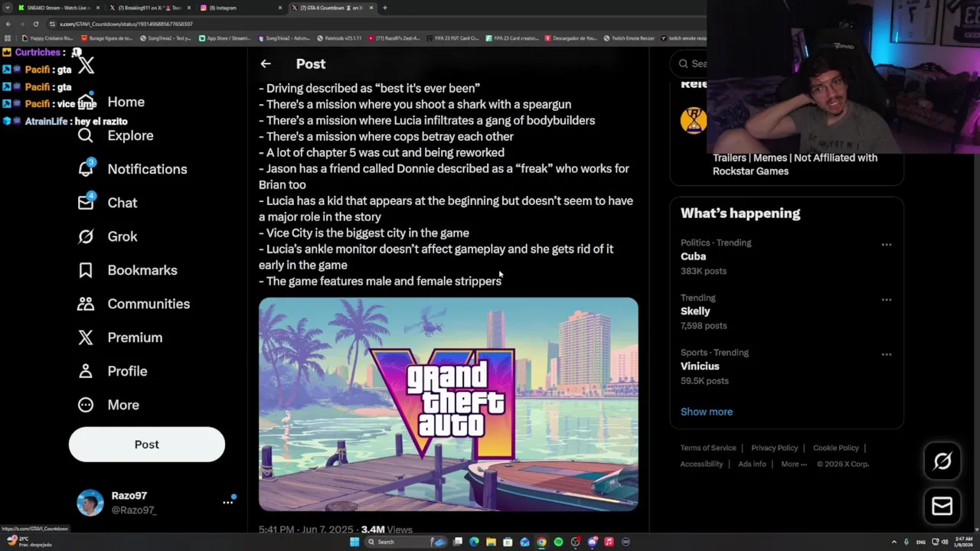
Task: Open a new browser tab
Action: 384,8
